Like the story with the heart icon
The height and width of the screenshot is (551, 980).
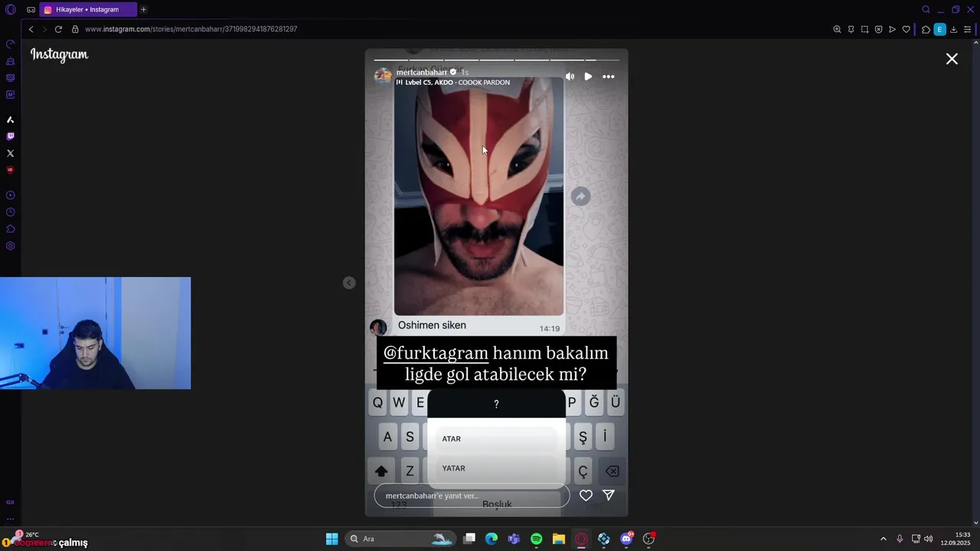point(586,495)
